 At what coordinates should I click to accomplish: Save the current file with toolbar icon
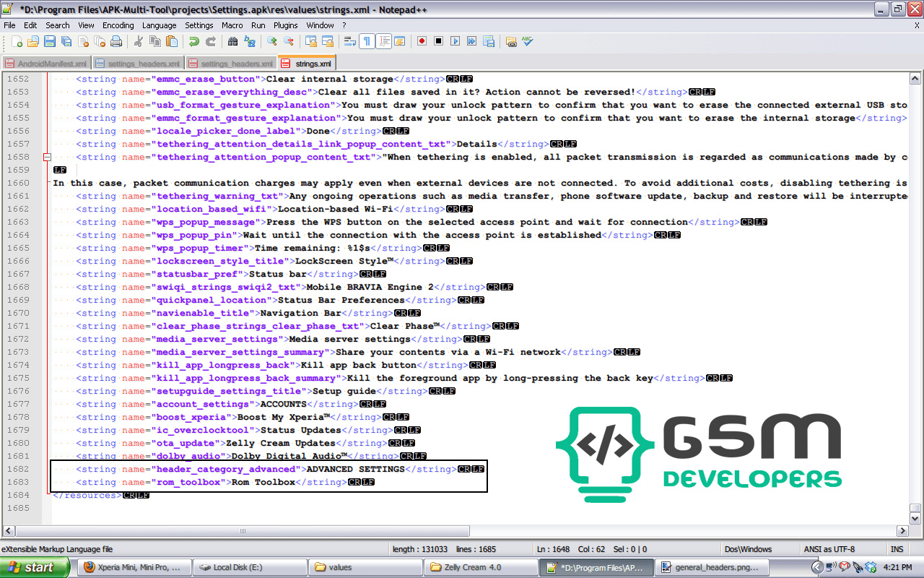pos(50,41)
